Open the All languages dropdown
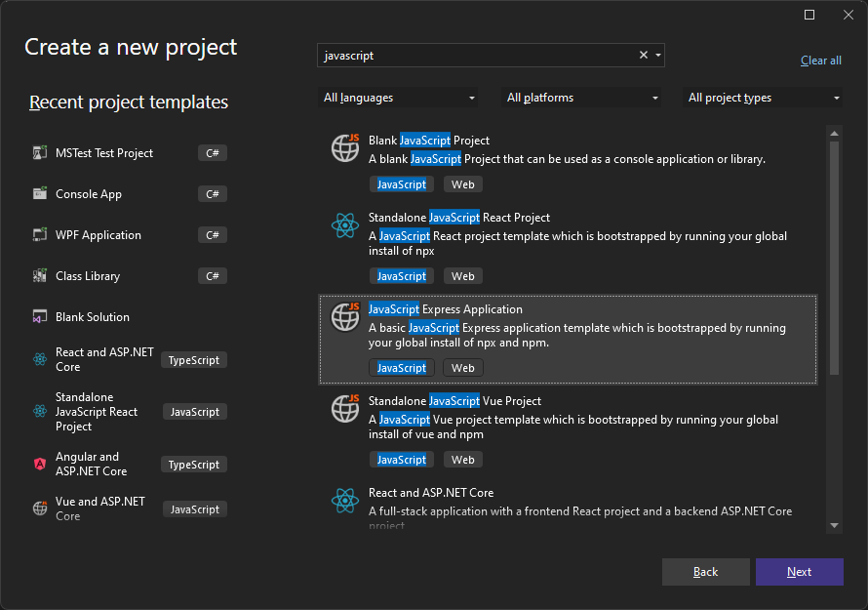Image resolution: width=868 pixels, height=610 pixels. pos(398,97)
